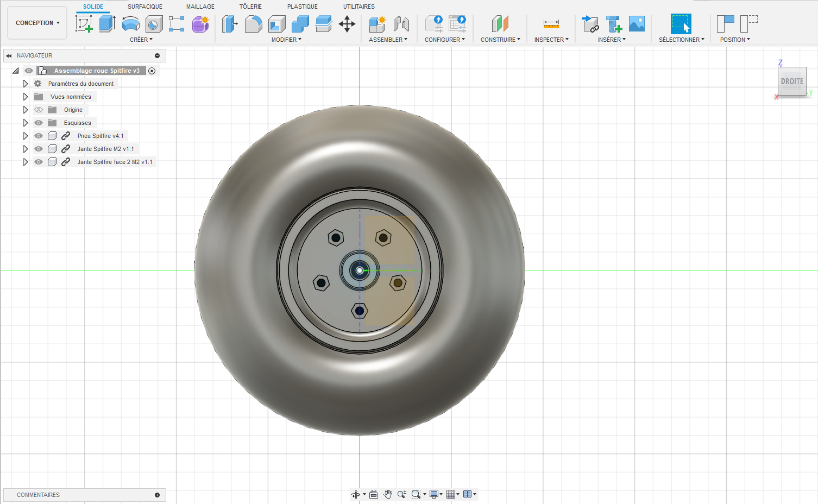Show the hidden Origine folder
This screenshot has height=504, width=818.
(39, 110)
